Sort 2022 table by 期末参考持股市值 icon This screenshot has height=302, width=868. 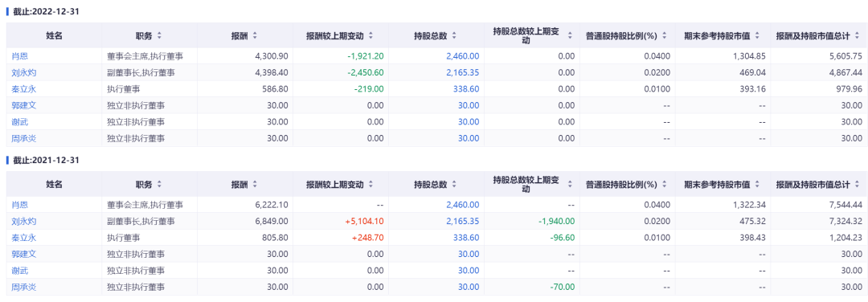click(757, 35)
